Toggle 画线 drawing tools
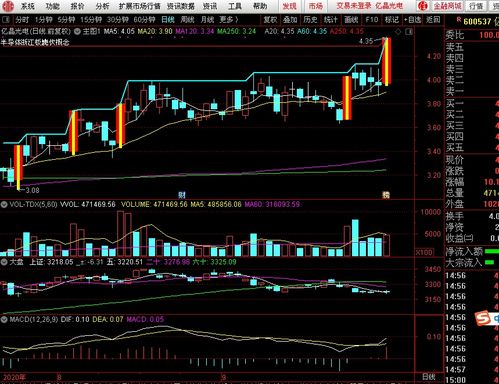Image resolution: width=499 pixels, height=384 pixels. (351, 20)
